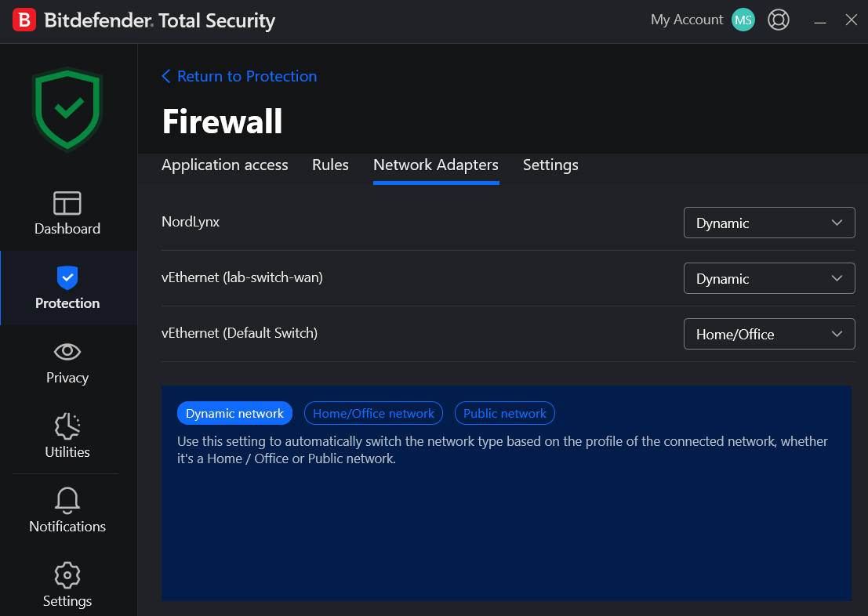Open Settings via sidebar gear icon
The height and width of the screenshot is (616, 868).
tap(67, 575)
